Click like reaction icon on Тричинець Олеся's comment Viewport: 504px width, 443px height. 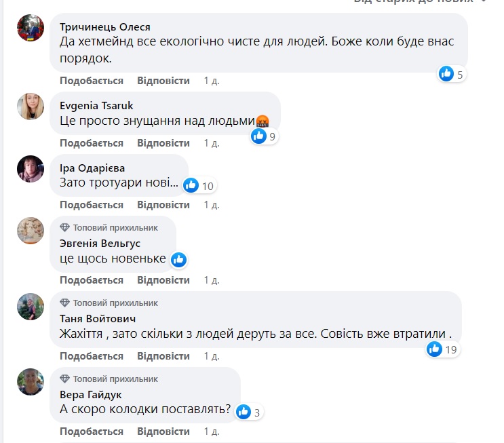(x=446, y=74)
